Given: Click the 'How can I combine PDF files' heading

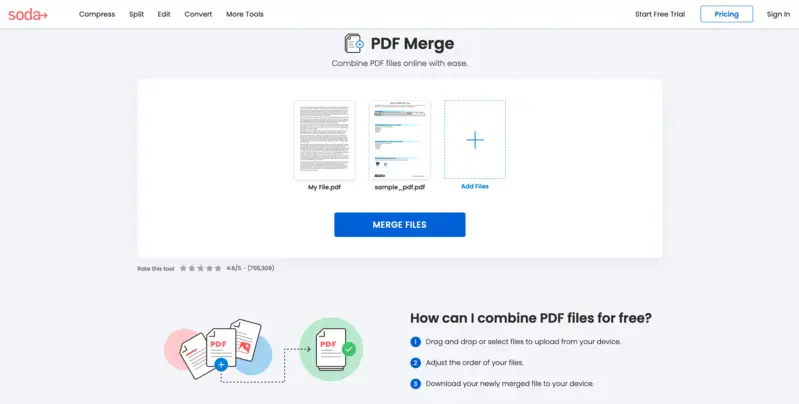Looking at the screenshot, I should 531,318.
